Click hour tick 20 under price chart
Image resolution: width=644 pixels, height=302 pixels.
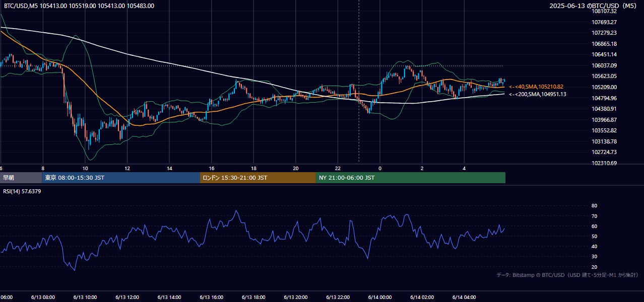[x=296, y=168]
